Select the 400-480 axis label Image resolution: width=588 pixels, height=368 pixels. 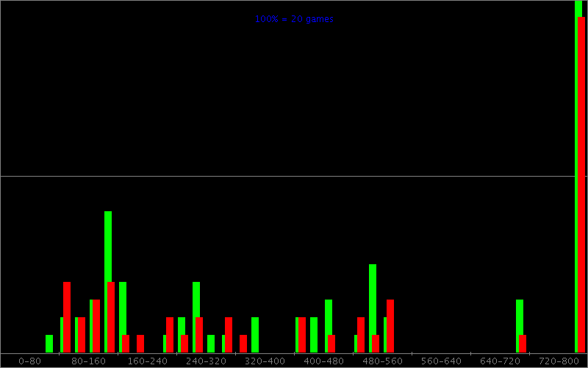click(x=323, y=361)
